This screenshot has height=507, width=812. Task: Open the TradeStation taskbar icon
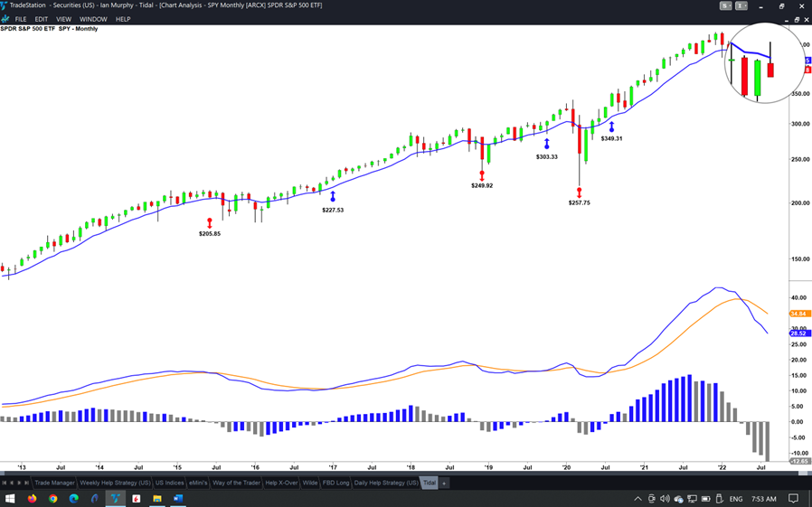pyautogui.click(x=115, y=499)
